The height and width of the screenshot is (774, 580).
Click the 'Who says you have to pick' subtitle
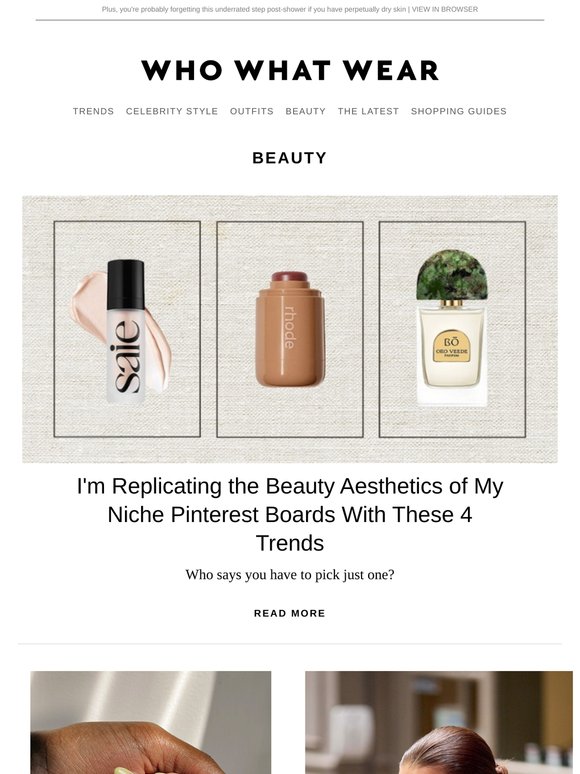click(290, 575)
